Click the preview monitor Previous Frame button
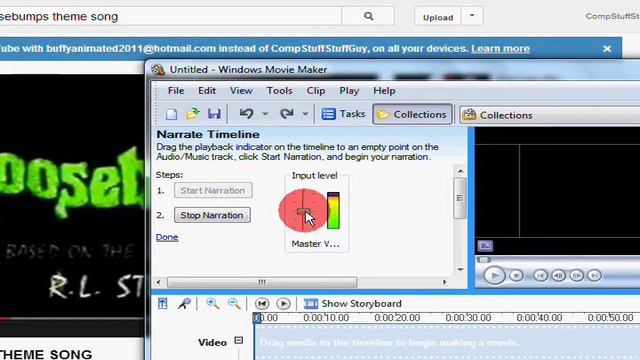 pyautogui.click(x=558, y=276)
